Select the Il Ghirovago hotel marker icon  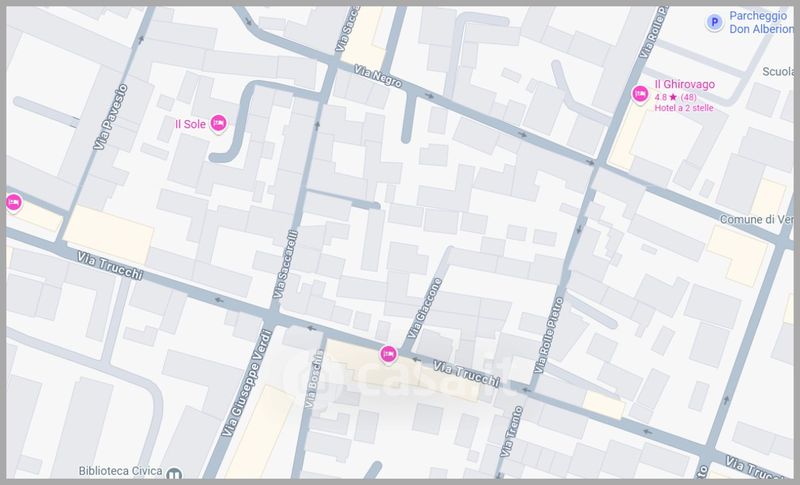pos(640,94)
